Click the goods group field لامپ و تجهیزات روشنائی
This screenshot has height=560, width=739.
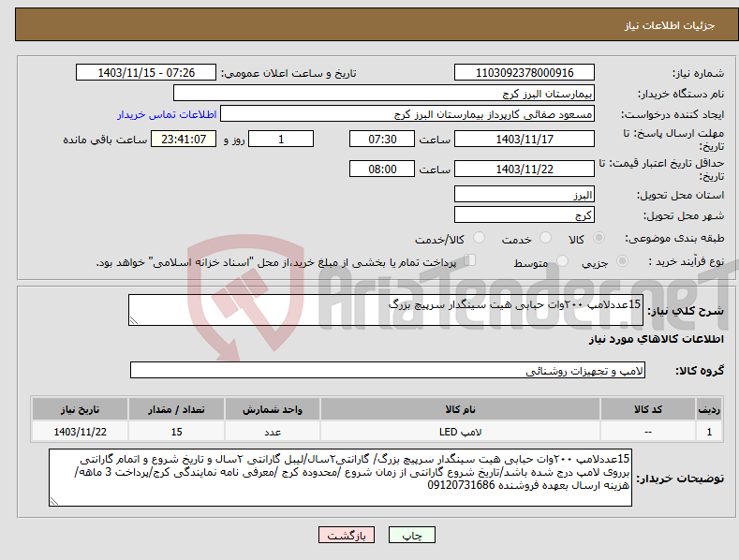point(388,371)
